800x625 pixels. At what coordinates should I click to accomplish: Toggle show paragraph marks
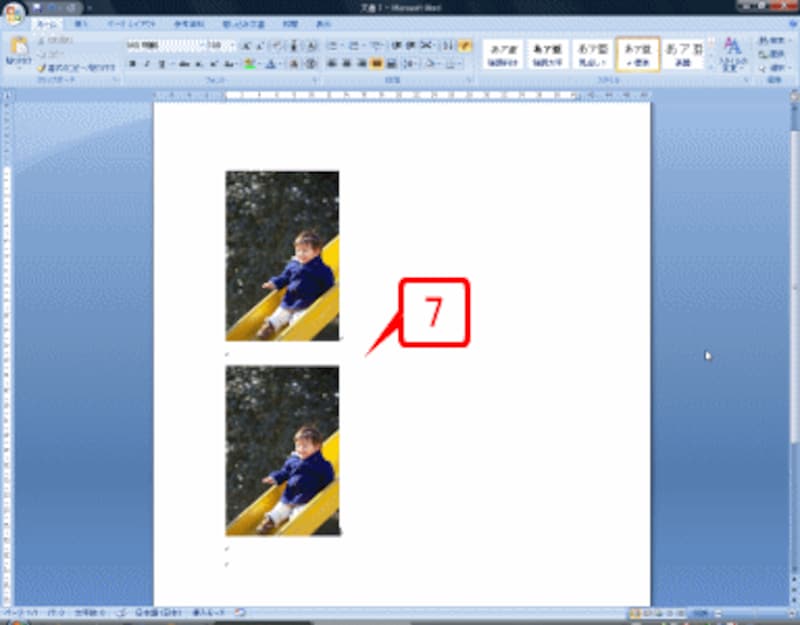coord(464,46)
